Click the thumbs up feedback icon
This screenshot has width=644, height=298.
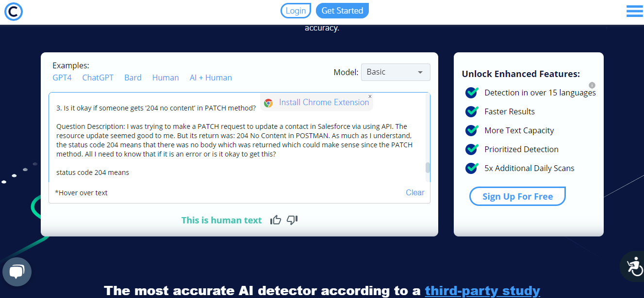[276, 220]
